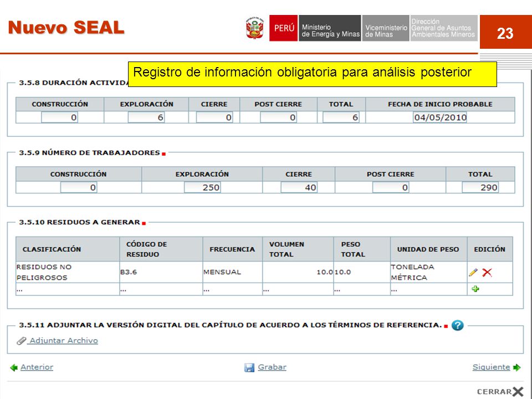The image size is (532, 399).
Task: Click the Peru coat of arms logo
Action: (x=254, y=28)
